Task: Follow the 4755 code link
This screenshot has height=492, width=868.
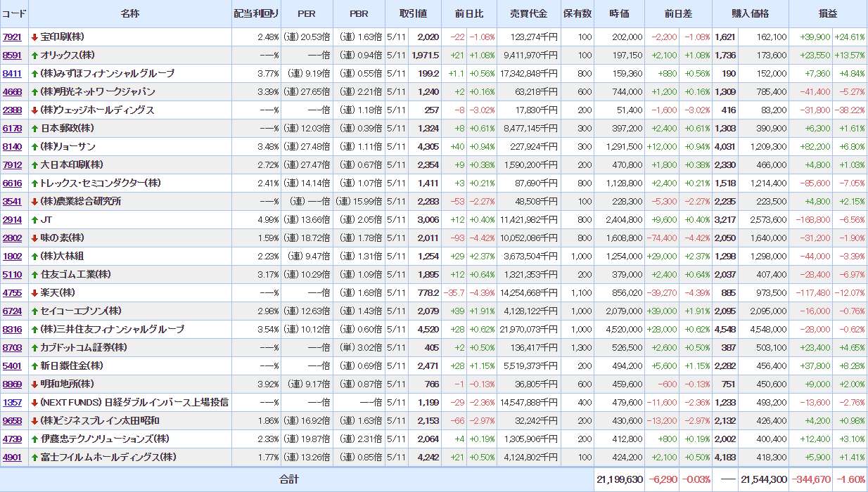Action: click(12, 292)
